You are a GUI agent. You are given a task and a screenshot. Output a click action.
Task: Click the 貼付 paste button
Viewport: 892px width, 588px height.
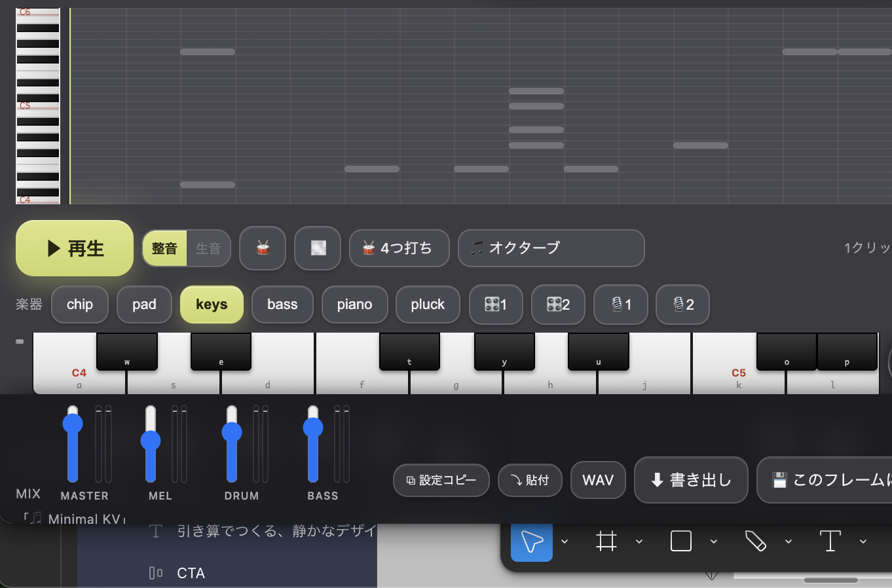coord(530,480)
